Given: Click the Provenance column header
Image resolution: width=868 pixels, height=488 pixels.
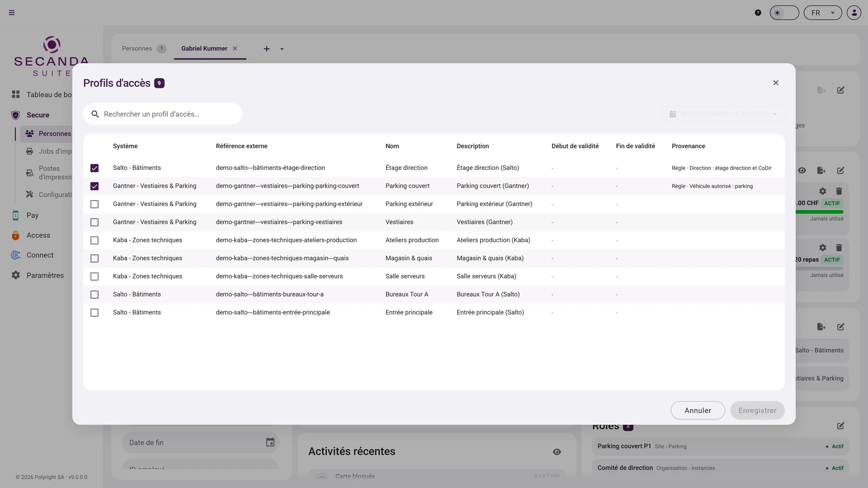Looking at the screenshot, I should (689, 146).
